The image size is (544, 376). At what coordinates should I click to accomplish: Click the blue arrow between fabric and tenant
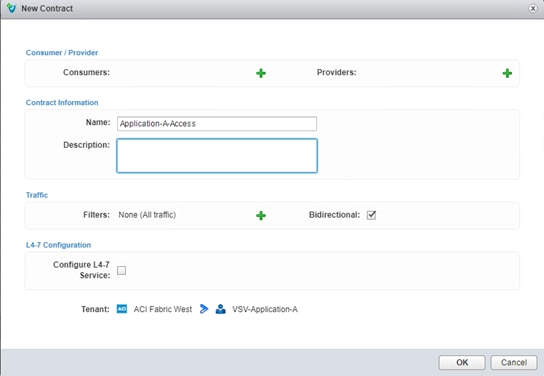204,309
